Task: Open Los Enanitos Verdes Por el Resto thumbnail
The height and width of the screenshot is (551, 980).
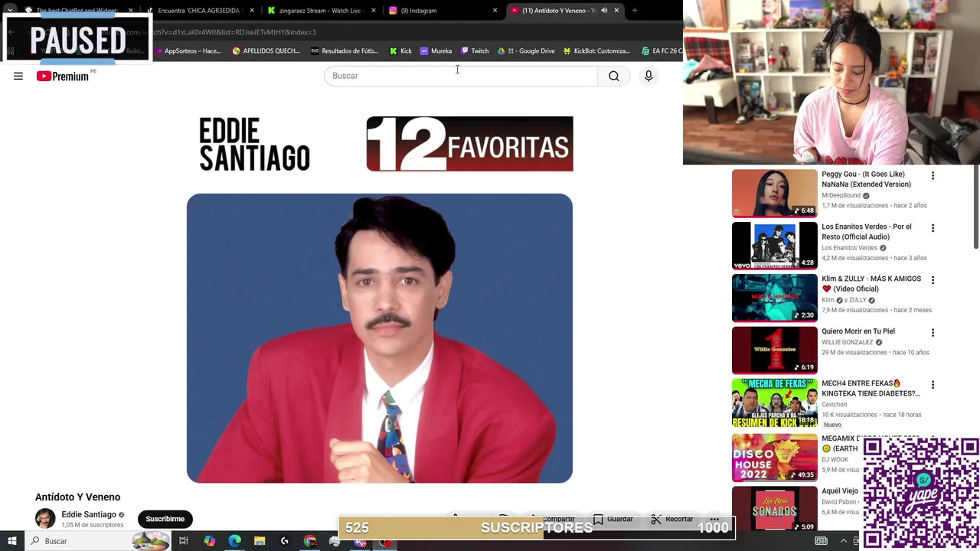Action: 775,246
